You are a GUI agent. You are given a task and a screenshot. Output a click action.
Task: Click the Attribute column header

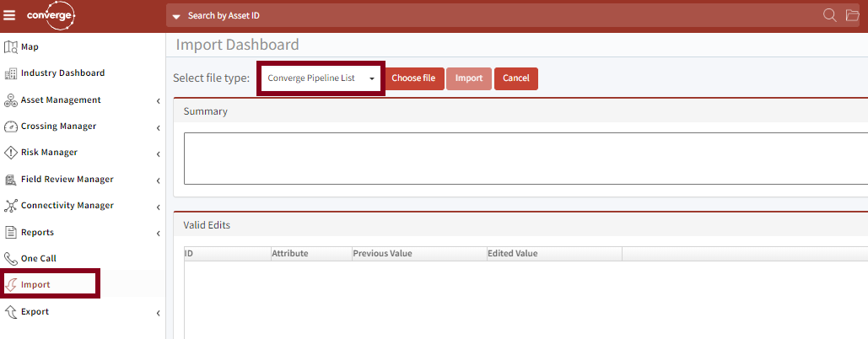(311, 254)
